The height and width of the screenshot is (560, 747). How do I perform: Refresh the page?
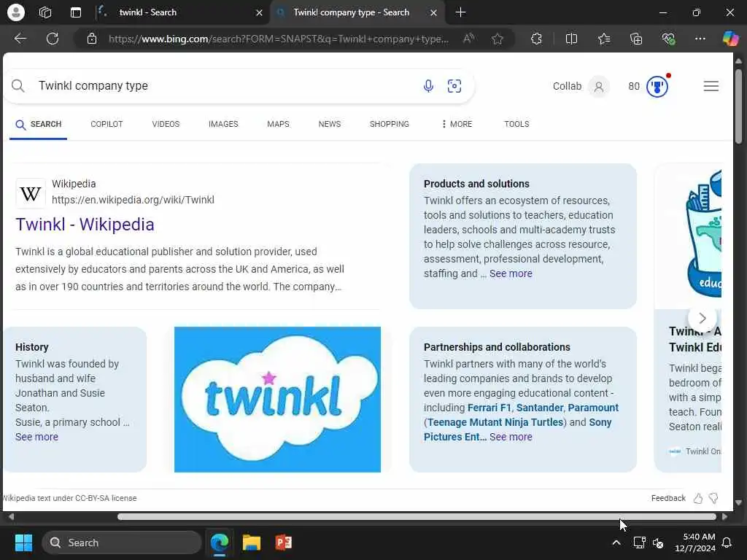tap(53, 39)
